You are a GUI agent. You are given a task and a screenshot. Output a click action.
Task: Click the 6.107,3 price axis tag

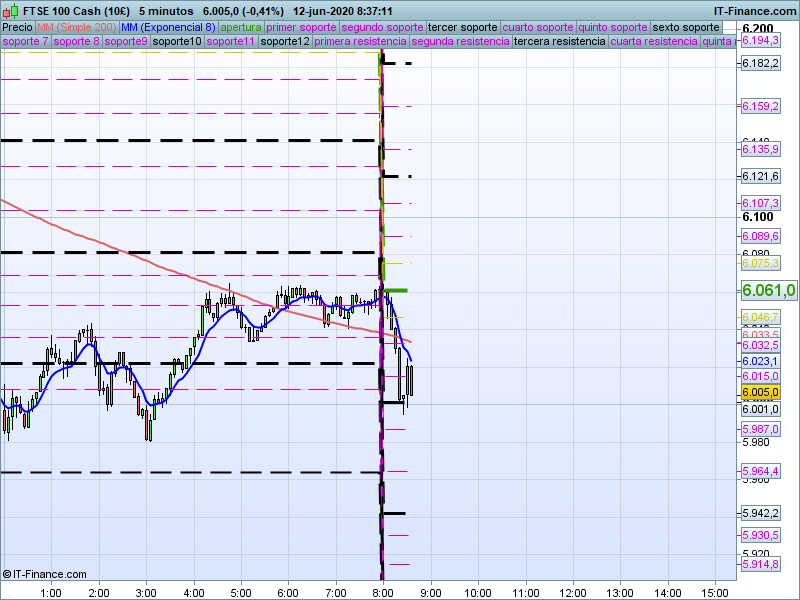pyautogui.click(x=760, y=203)
